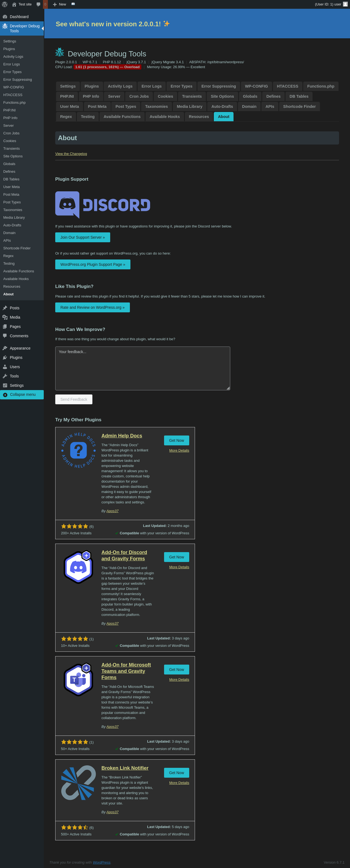The width and height of the screenshot is (350, 868).
Task: Open WordPress.org Plugin Support Page
Action: pyautogui.click(x=92, y=264)
